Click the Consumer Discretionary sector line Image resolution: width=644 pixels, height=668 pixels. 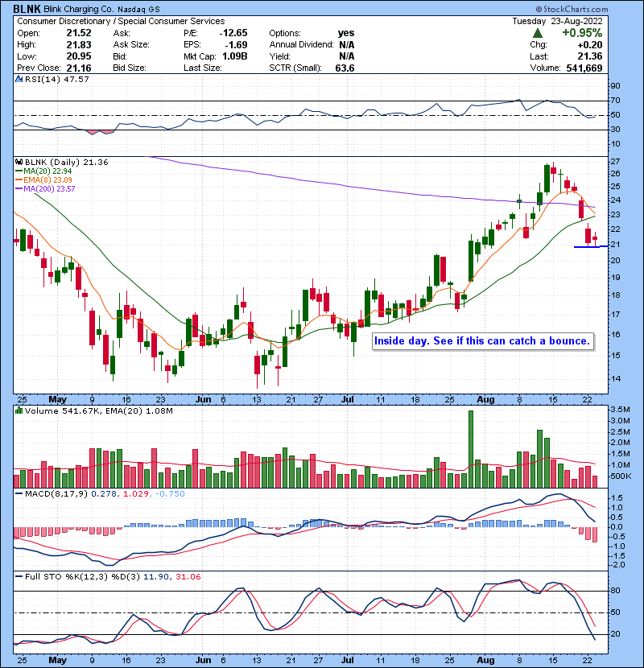coord(121,21)
